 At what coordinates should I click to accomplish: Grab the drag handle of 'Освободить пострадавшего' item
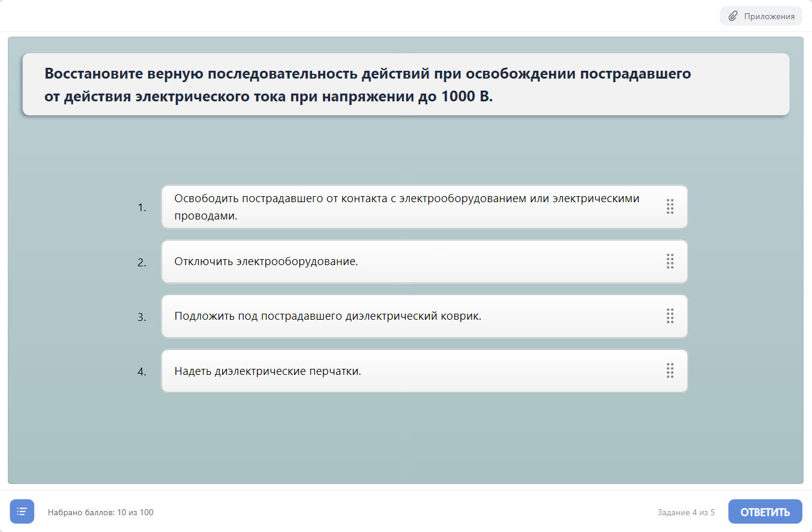coord(670,207)
